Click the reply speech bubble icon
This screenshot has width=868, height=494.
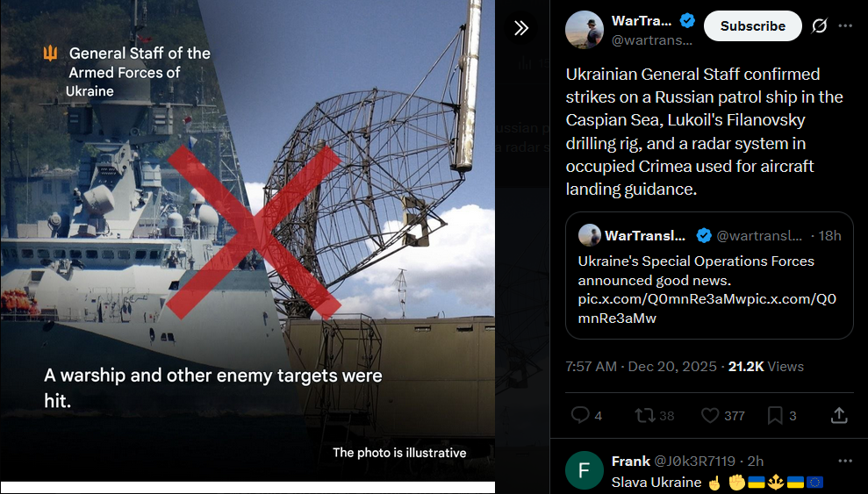[x=579, y=415]
